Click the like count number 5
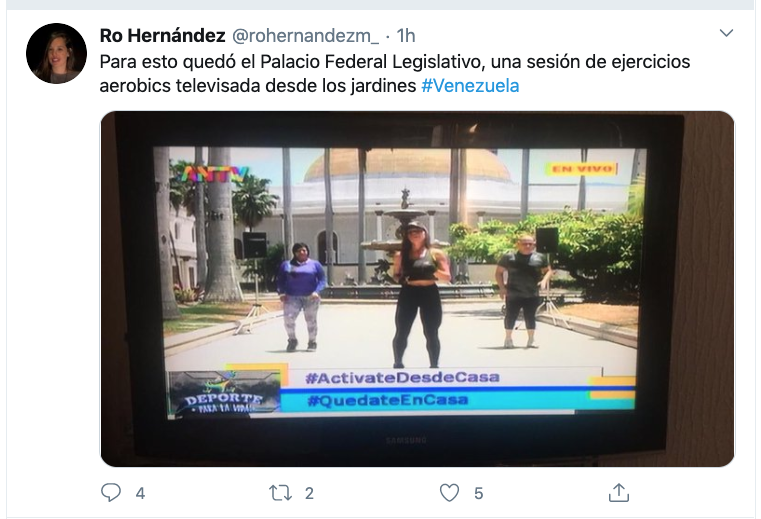 pyautogui.click(x=479, y=493)
